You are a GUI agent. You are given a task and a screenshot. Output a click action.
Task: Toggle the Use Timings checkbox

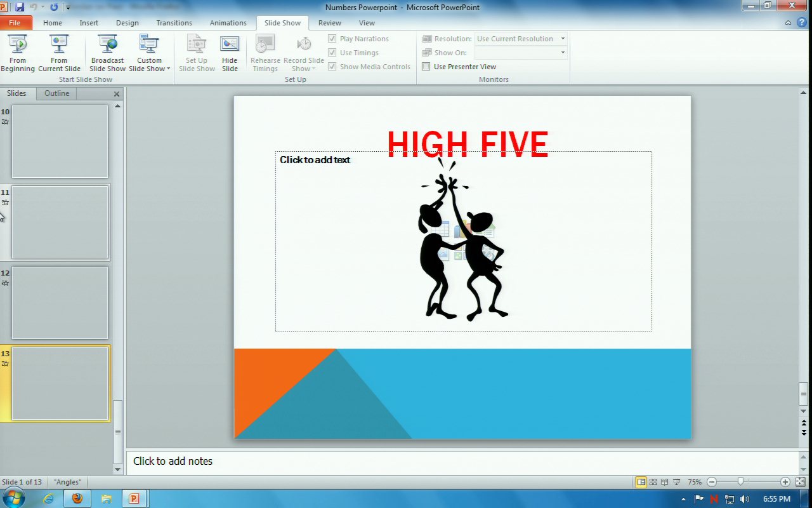(x=332, y=53)
